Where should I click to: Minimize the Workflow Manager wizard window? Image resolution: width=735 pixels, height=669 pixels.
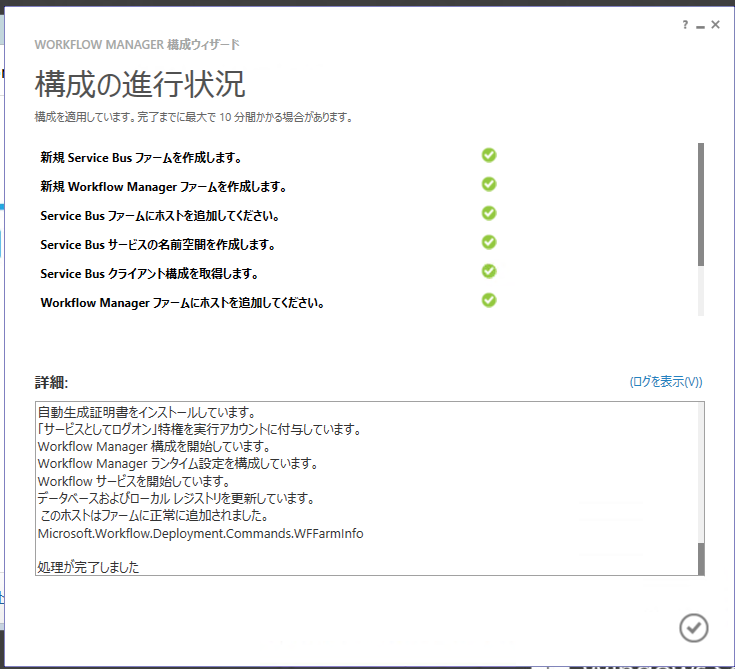[x=700, y=26]
